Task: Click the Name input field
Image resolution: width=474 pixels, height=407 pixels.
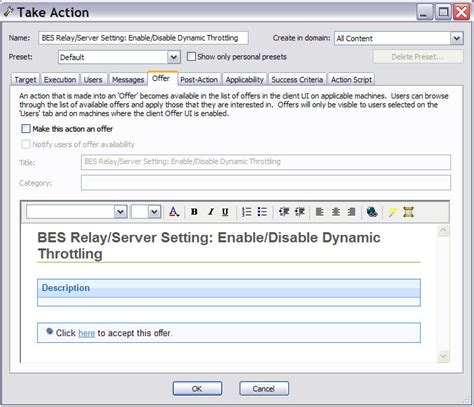Action: 143,38
